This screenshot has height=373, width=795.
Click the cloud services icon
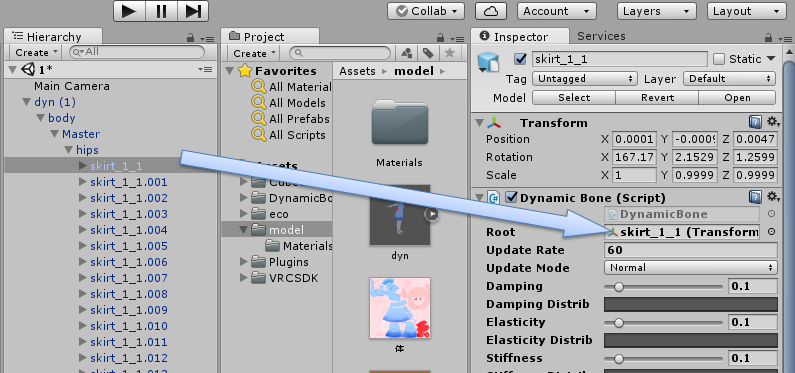point(491,11)
